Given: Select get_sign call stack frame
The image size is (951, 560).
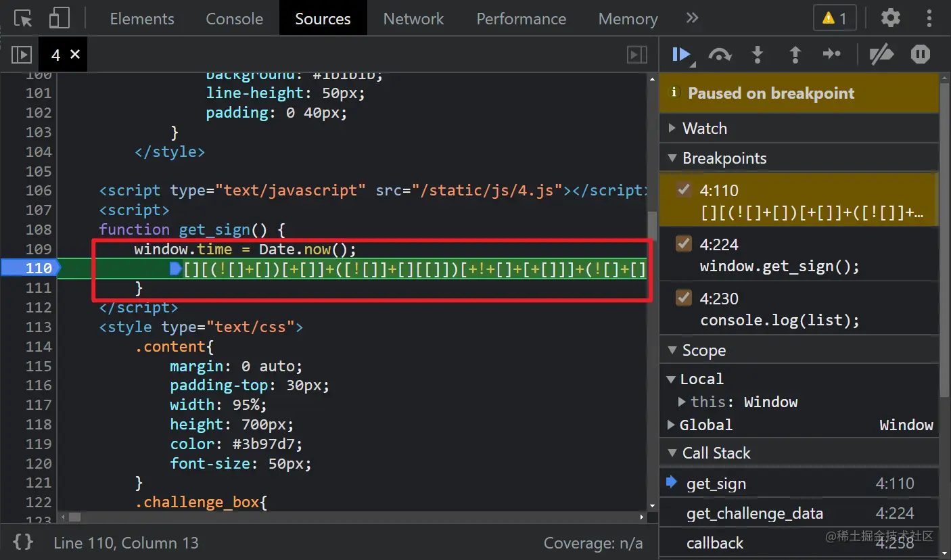Looking at the screenshot, I should (x=799, y=484).
